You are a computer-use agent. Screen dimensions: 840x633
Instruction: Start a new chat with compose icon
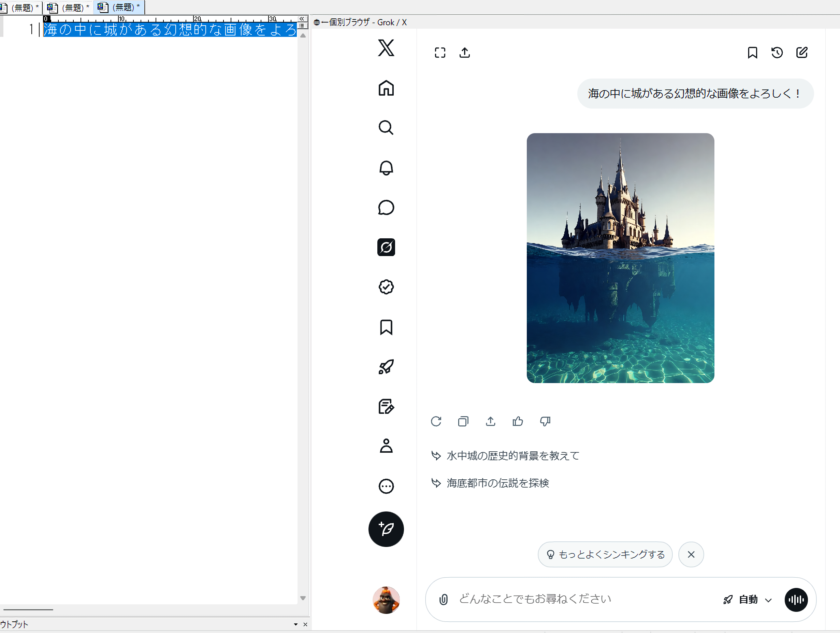pyautogui.click(x=802, y=53)
